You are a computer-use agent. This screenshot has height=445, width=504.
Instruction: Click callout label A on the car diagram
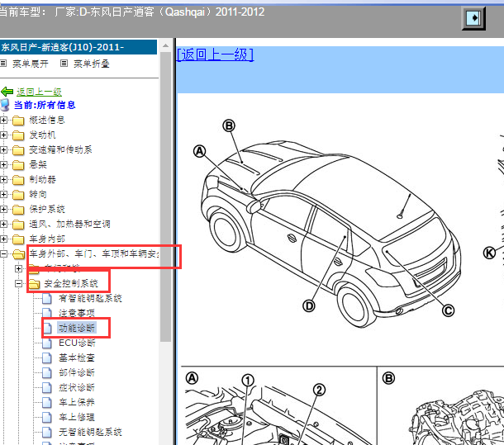199,151
